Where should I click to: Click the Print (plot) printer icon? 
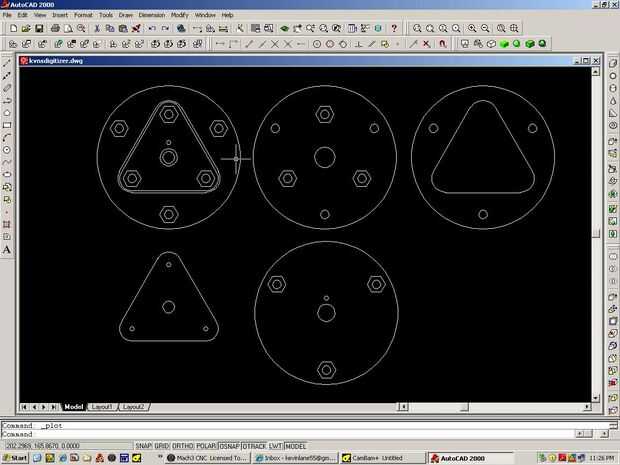click(x=55, y=28)
